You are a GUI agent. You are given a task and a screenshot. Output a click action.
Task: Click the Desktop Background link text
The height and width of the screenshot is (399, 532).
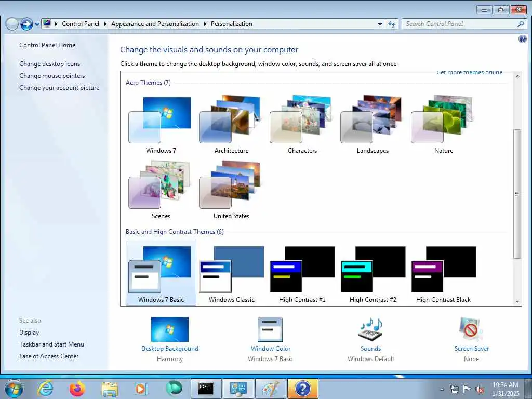coord(170,349)
